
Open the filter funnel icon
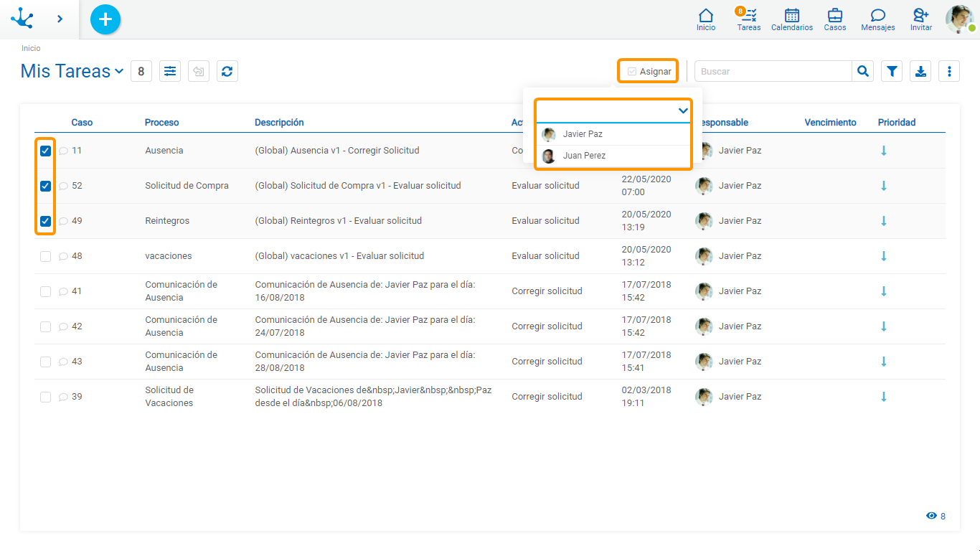pyautogui.click(x=892, y=71)
